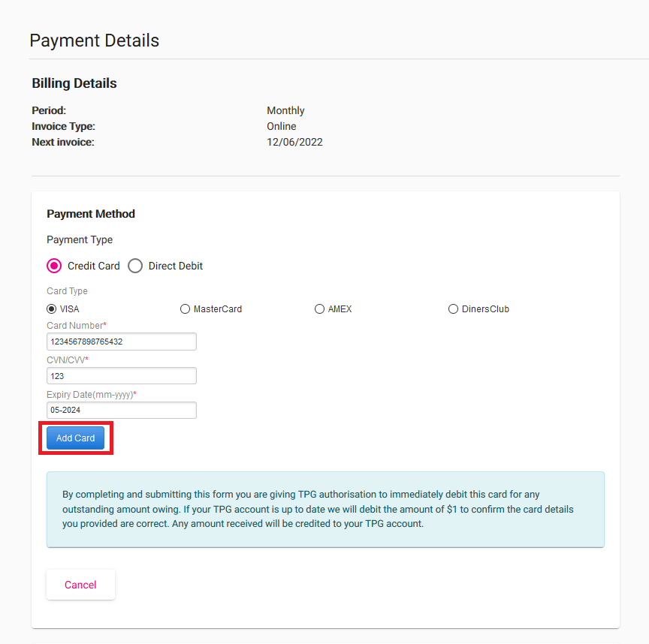Choose MasterCard as the card type
Image resolution: width=649 pixels, height=644 pixels.
click(x=185, y=308)
